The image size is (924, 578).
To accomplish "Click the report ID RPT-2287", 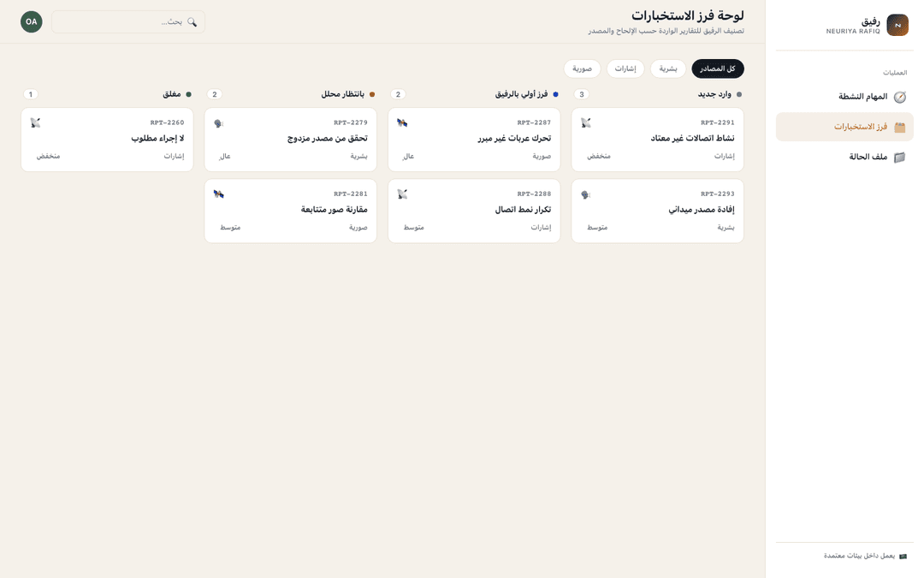I will tap(535, 122).
